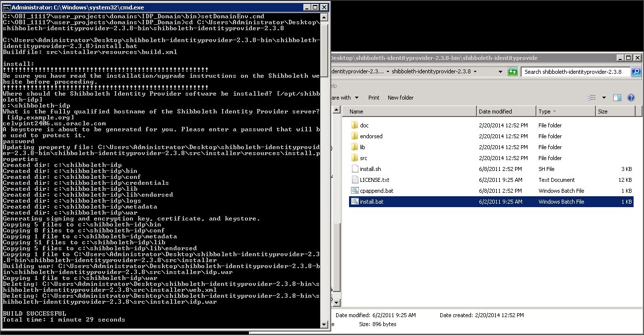The image size is (644, 335).
Task: Sort by the Type column header
Action: [565, 112]
